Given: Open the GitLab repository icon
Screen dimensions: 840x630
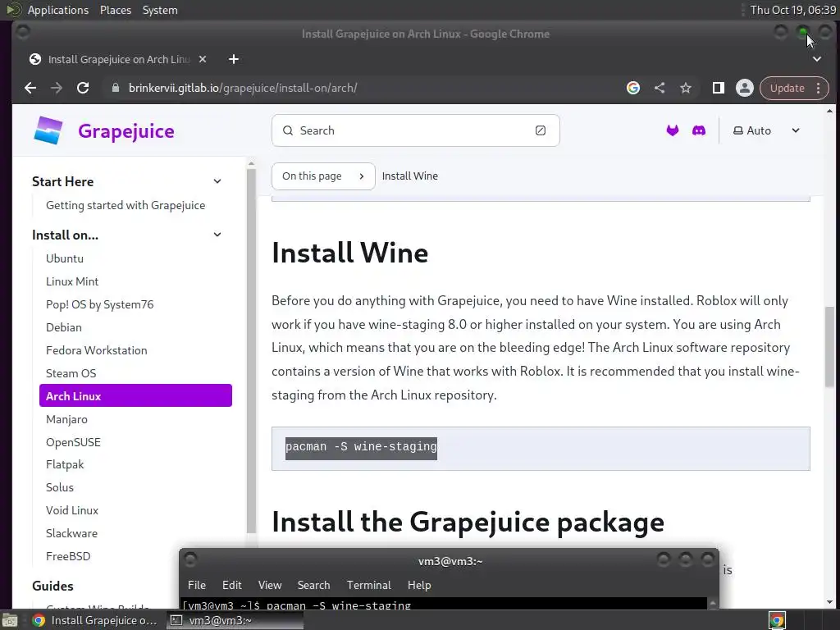Looking at the screenshot, I should [x=673, y=130].
